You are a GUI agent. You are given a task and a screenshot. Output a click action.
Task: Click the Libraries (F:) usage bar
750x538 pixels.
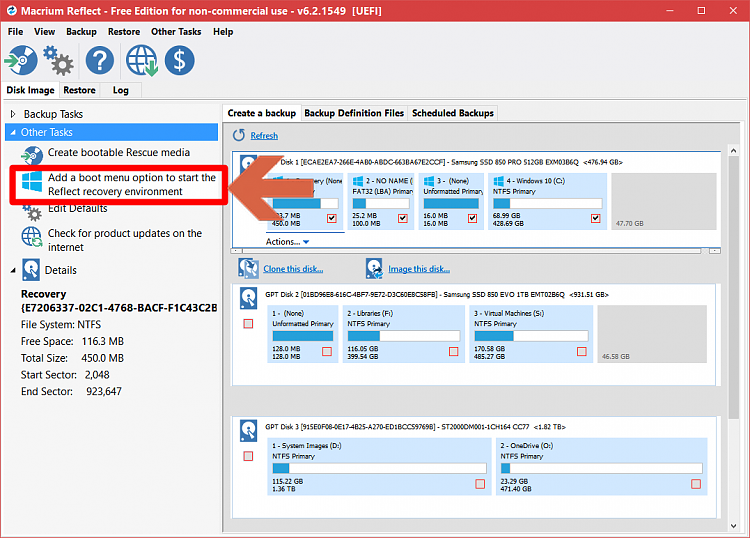click(404, 336)
